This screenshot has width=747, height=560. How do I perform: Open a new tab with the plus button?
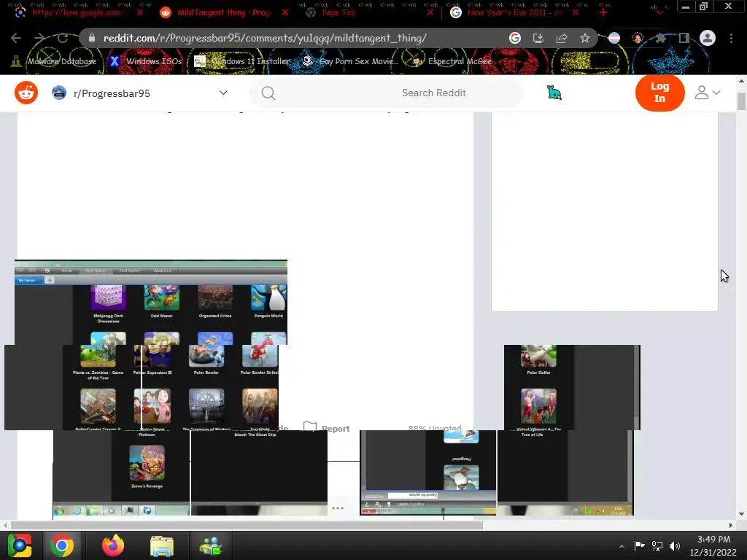603,12
